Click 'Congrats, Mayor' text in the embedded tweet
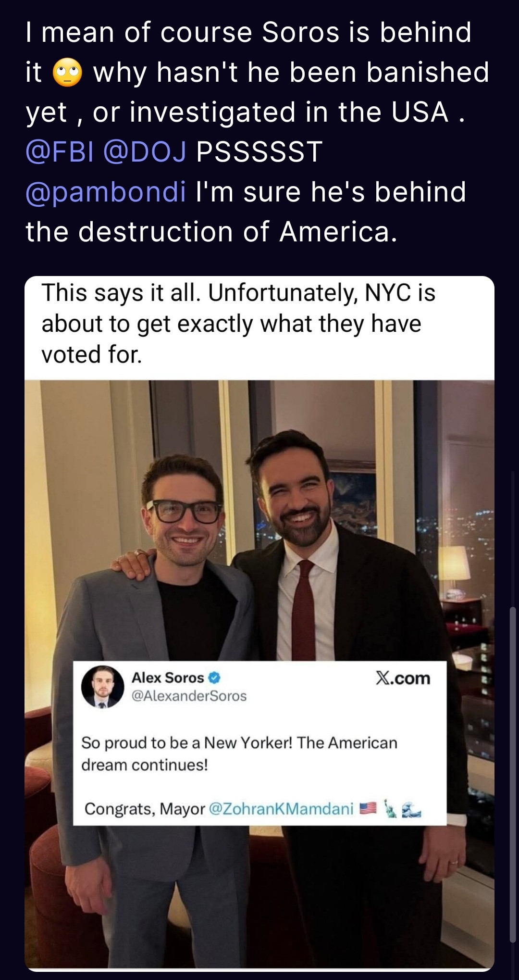 145,809
